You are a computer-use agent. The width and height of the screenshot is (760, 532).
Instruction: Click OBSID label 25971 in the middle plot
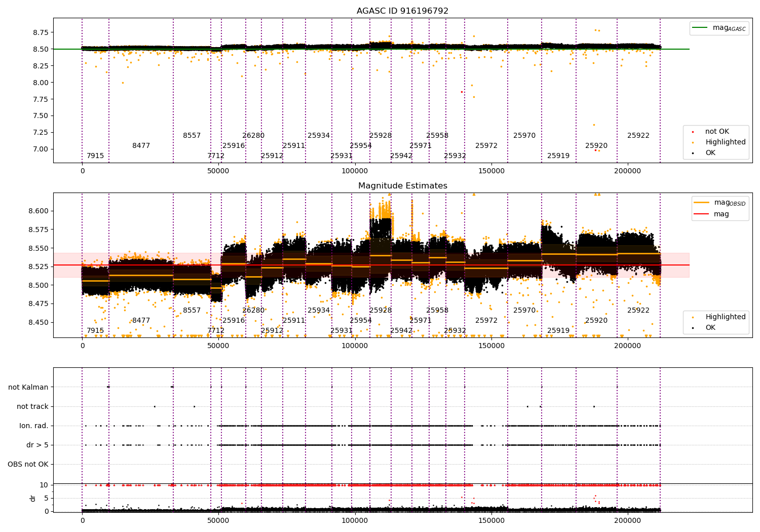(421, 321)
